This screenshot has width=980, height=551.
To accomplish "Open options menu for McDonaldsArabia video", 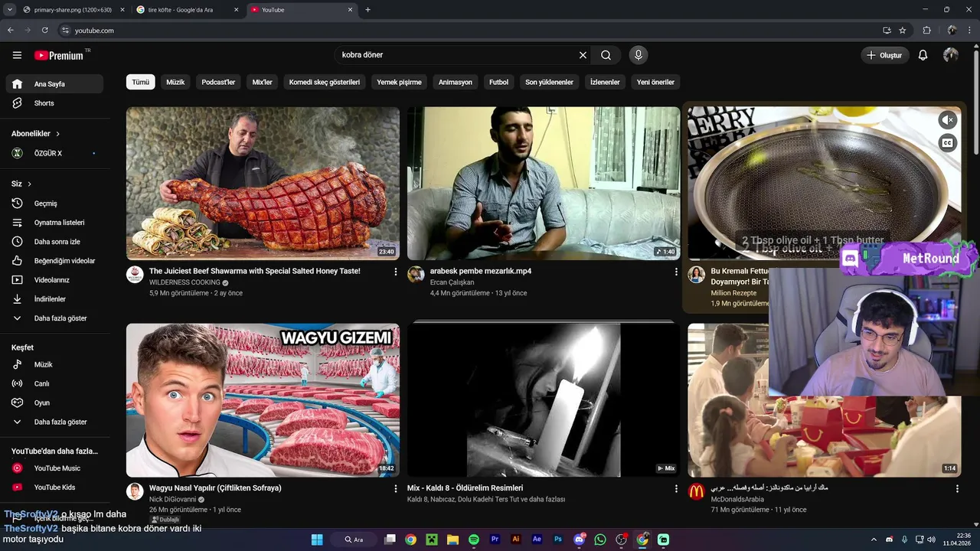I will pos(957,488).
